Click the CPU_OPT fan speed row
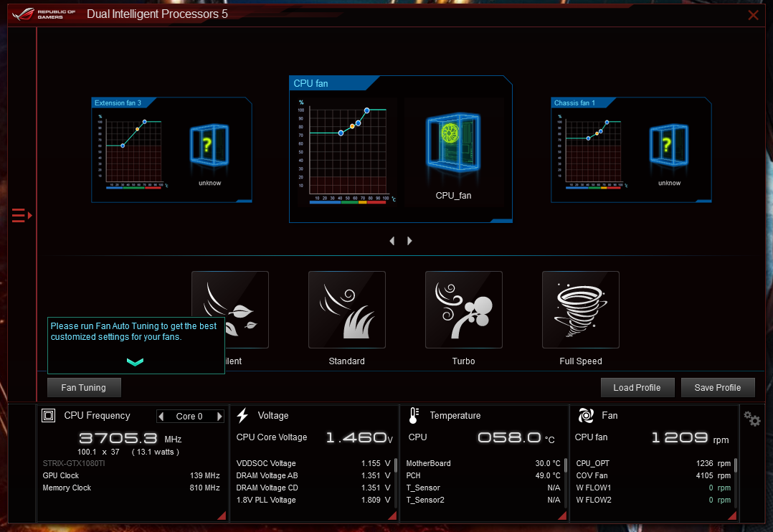This screenshot has width=773, height=532. point(653,463)
